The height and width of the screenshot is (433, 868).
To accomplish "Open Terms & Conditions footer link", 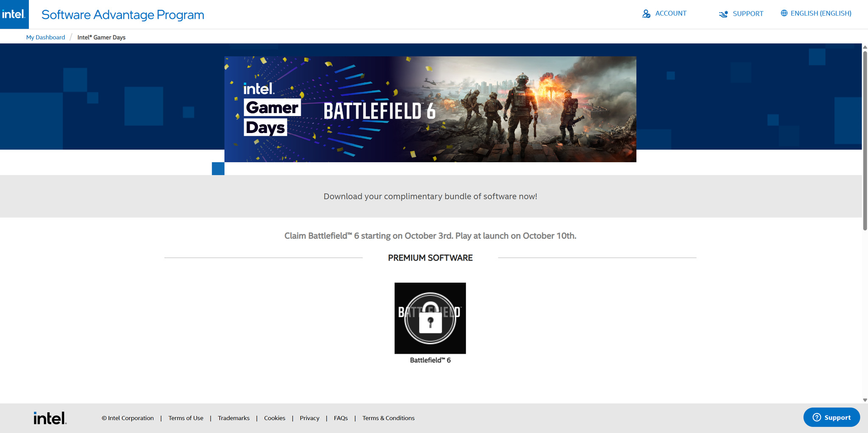I will pyautogui.click(x=388, y=418).
